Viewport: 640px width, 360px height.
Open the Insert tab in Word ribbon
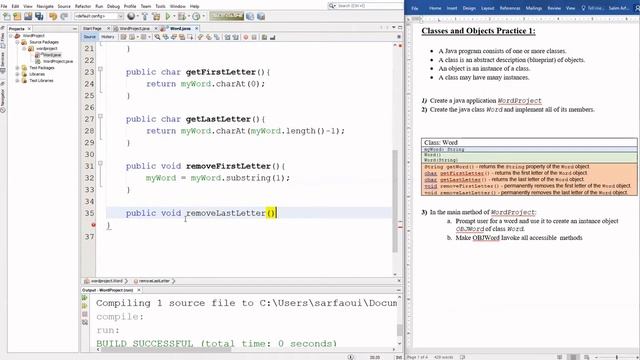(x=451, y=8)
